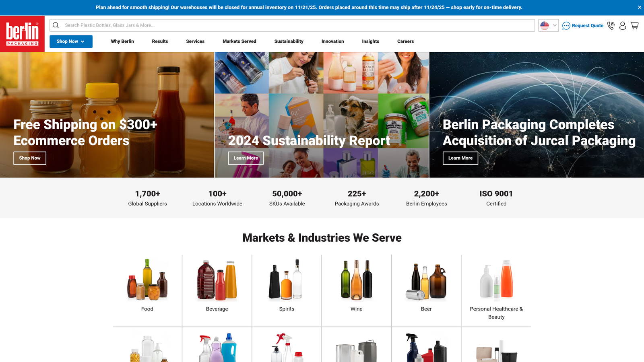
Task: Choose the Beer market icon
Action: point(426,281)
